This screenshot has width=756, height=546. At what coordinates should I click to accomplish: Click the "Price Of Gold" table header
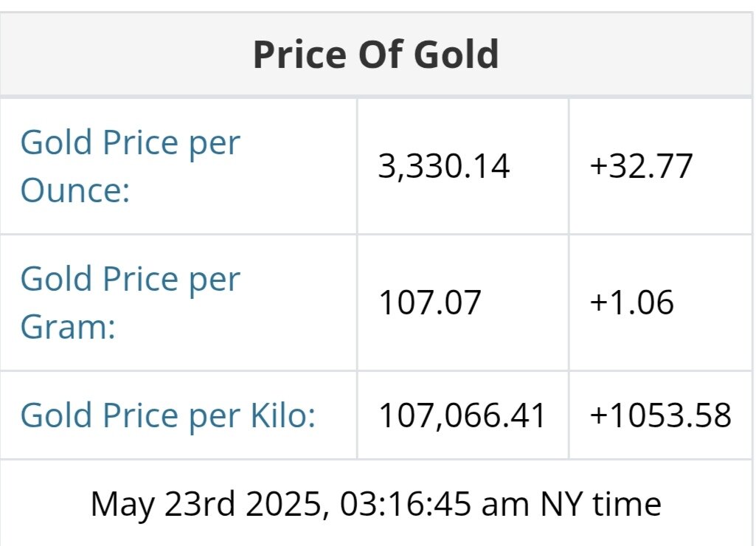tap(376, 55)
